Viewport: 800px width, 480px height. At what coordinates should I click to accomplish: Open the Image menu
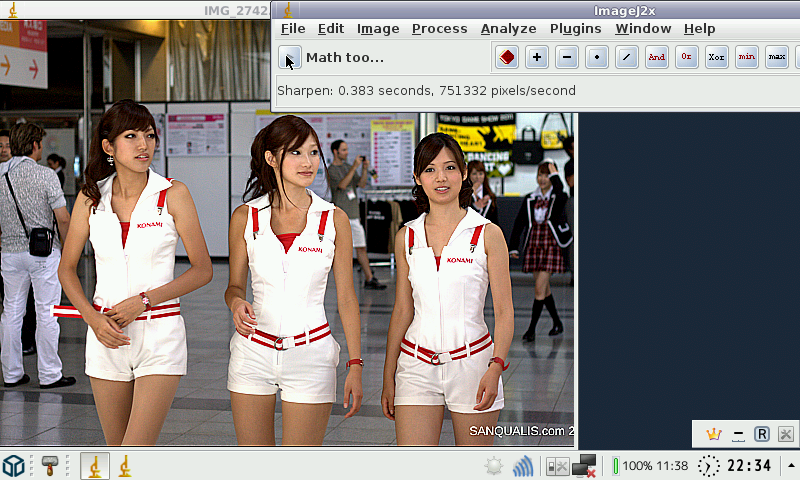click(378, 29)
